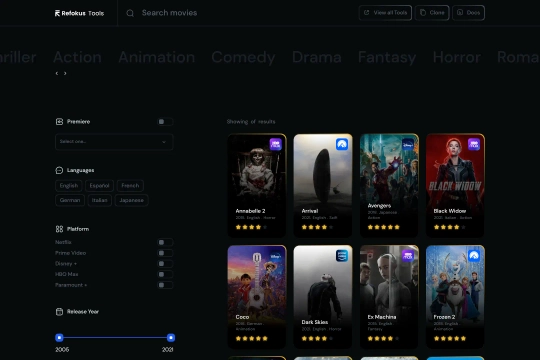
Task: Click star rating on Annabelle 2
Action: [x=251, y=227]
